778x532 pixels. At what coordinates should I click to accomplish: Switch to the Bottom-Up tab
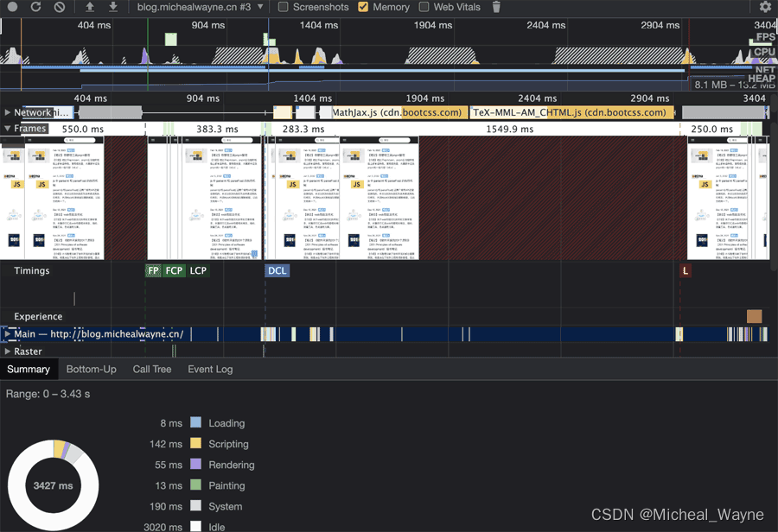pyautogui.click(x=91, y=369)
